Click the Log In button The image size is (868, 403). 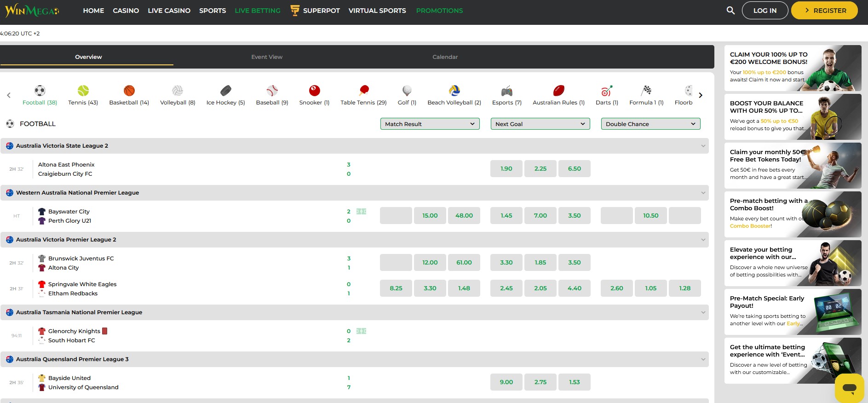point(765,10)
